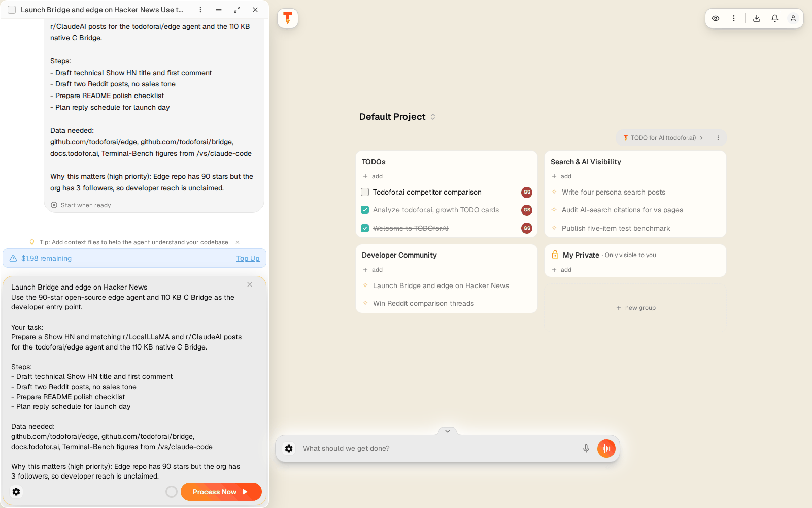The width and height of the screenshot is (812, 508).
Task: Close the task editor with X icon
Action: 250,284
